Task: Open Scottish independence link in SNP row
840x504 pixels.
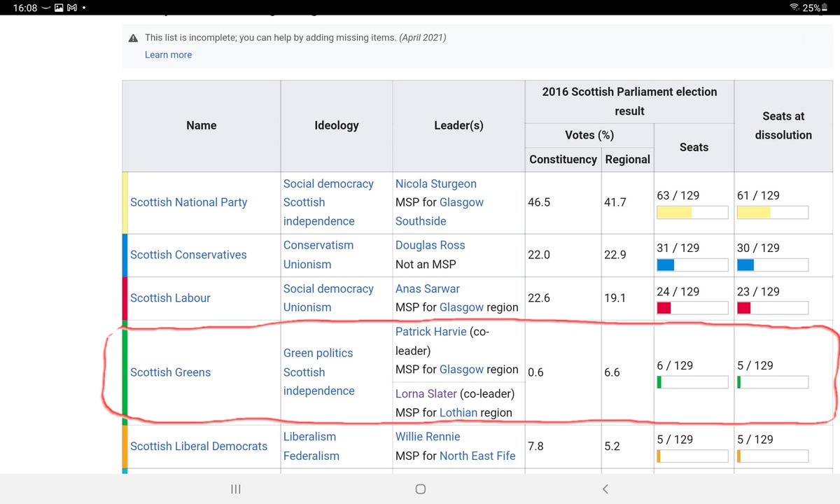Action: (x=318, y=211)
